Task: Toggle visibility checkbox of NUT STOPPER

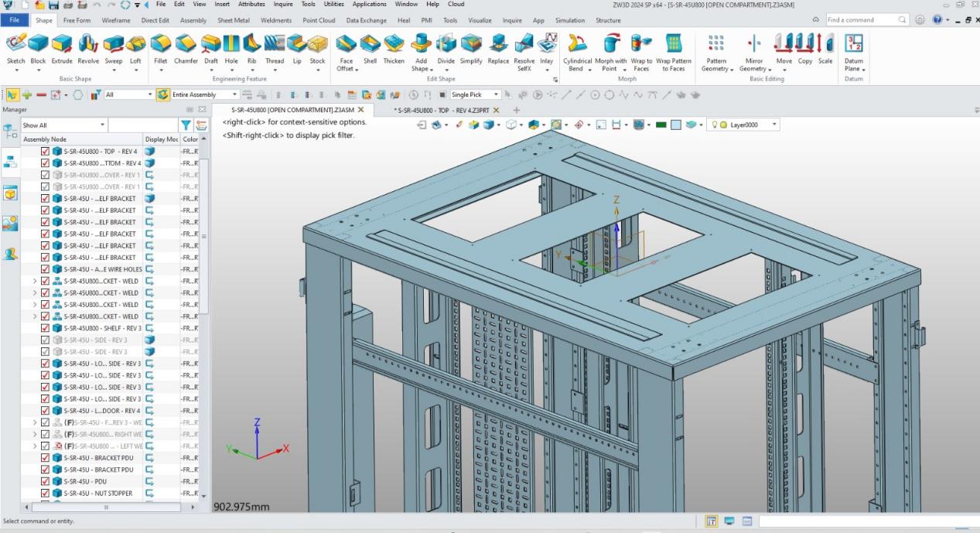Action: click(46, 493)
